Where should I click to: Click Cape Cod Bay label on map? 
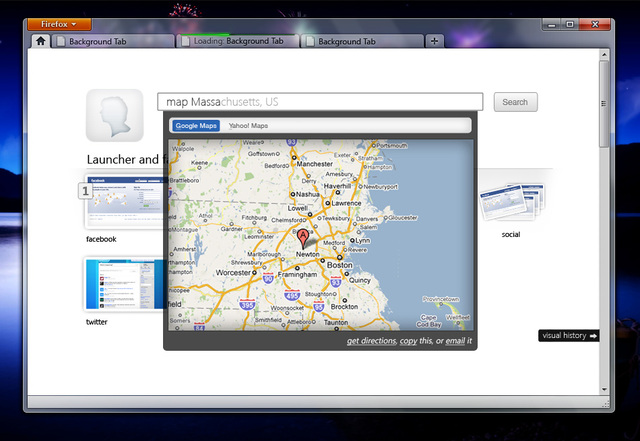tap(429, 321)
